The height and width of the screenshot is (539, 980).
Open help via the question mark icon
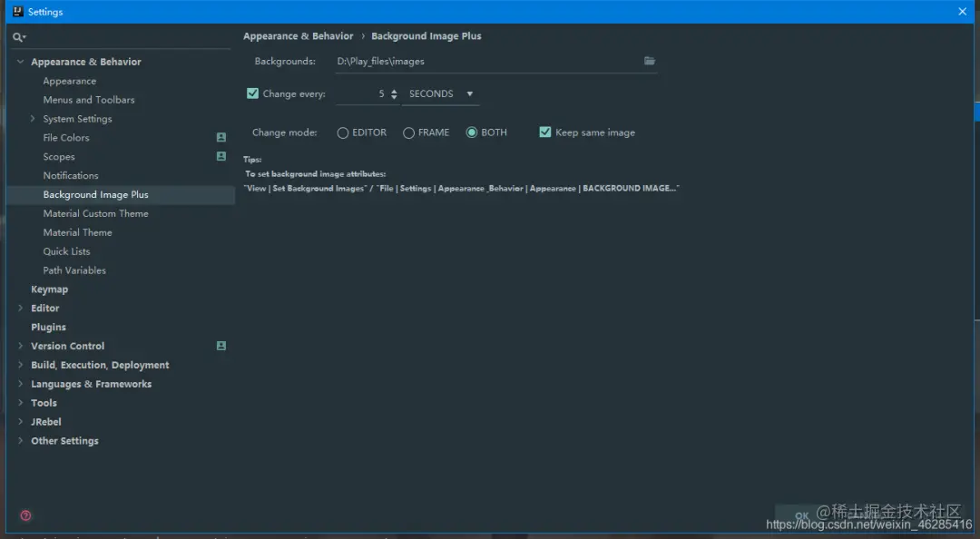pyautogui.click(x=25, y=515)
